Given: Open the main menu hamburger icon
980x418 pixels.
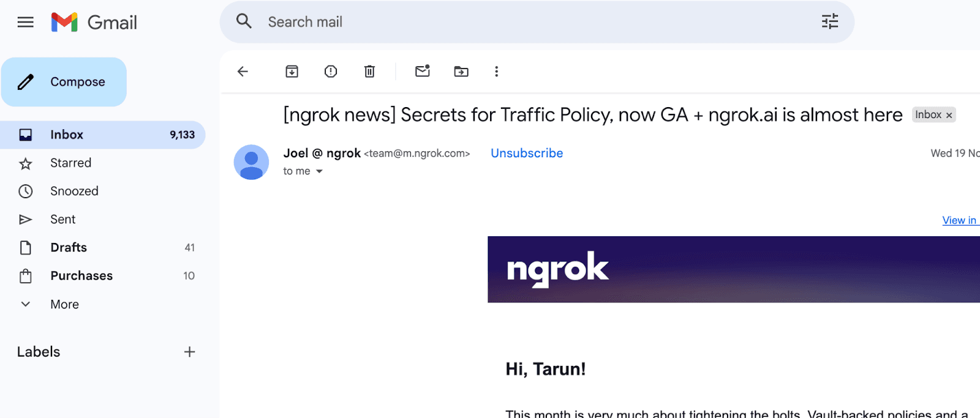Looking at the screenshot, I should [25, 23].
